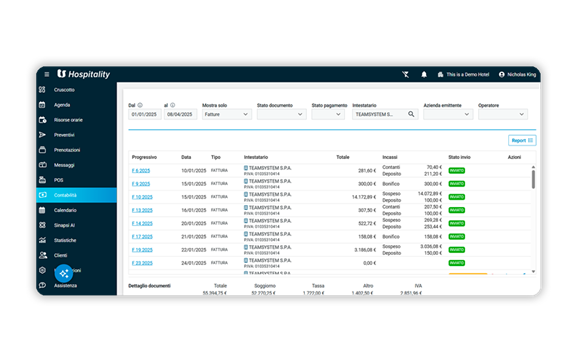The width and height of the screenshot is (576, 362).
Task: Click INVIATO badge in F 17.2025 row
Action: [x=457, y=237]
